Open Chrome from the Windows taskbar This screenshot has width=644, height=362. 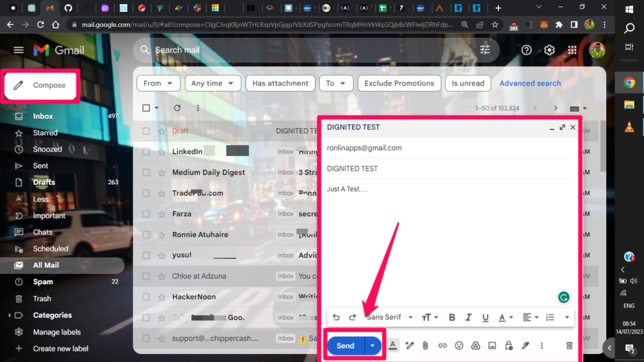pos(629,83)
